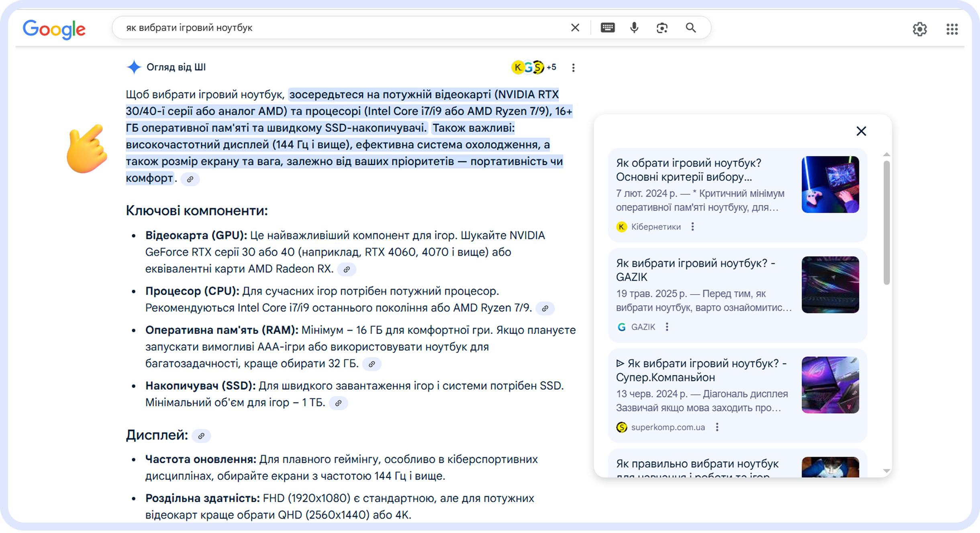Viewport: 980px width, 533px height.
Task: Open three-dot menu on Кібернетики card
Action: pos(694,226)
